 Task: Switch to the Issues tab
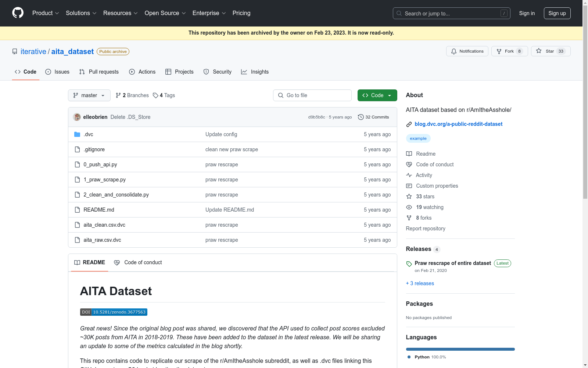[x=57, y=72]
